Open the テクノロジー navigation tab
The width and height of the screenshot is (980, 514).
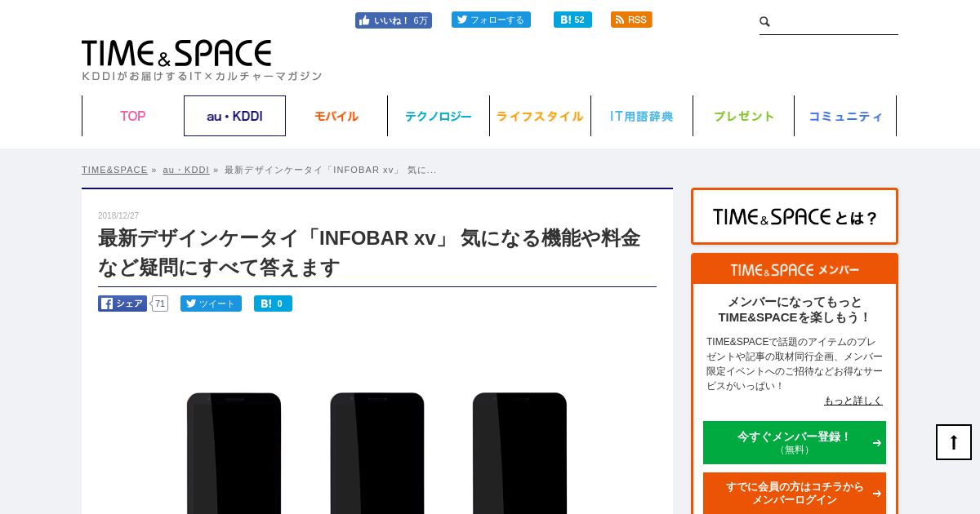tap(439, 116)
